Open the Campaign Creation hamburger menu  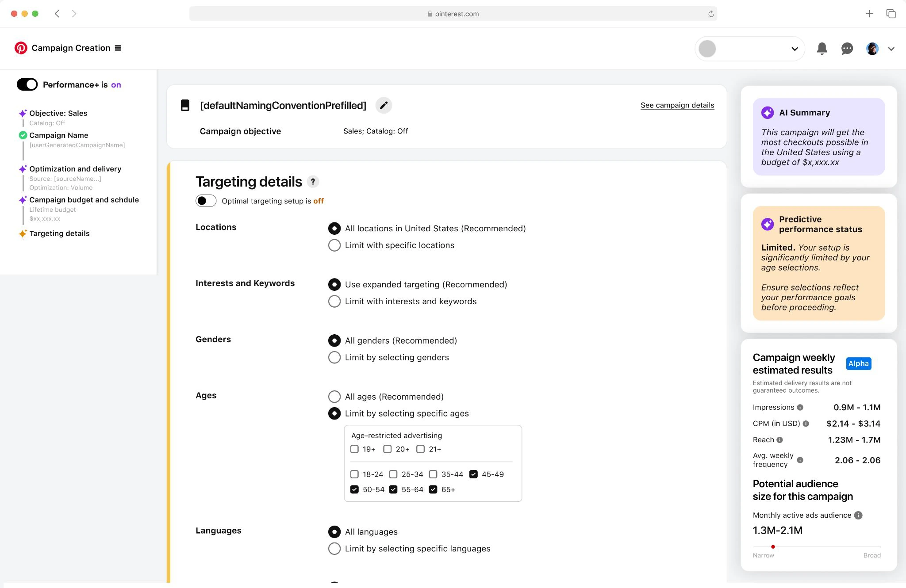(x=118, y=48)
